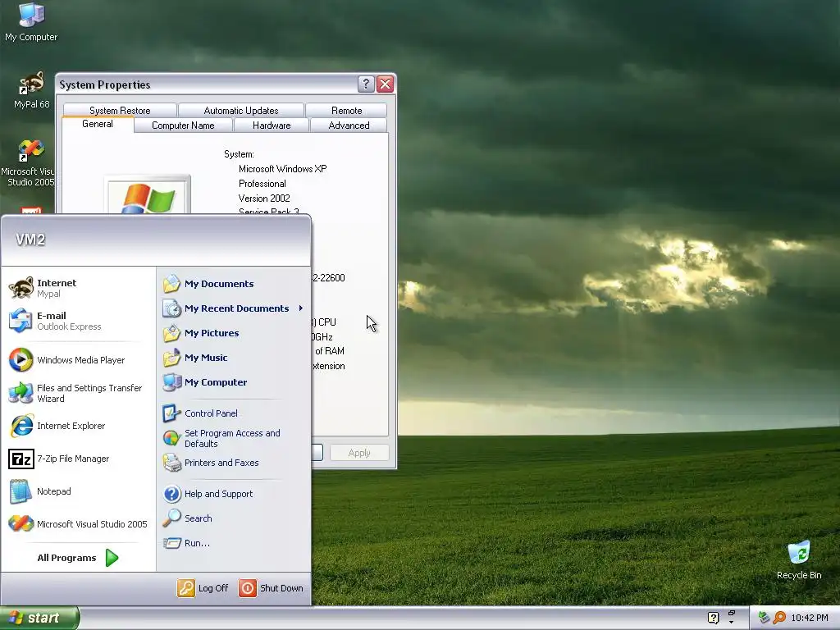Open the 7-Zip File Manager icon
This screenshot has height=630, width=840.
point(21,459)
